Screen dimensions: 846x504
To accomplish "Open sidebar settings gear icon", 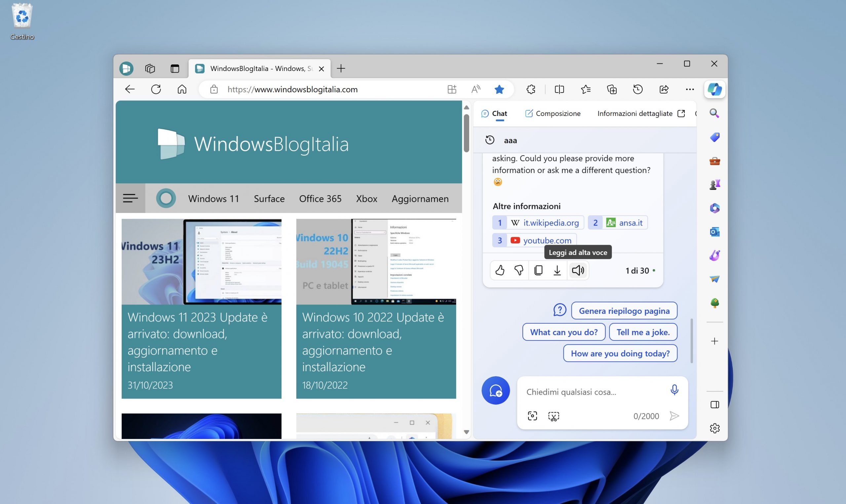I will coord(714,428).
